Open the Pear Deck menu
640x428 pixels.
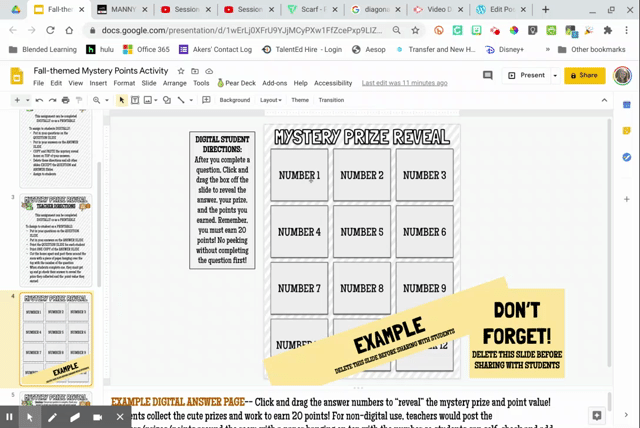236,83
